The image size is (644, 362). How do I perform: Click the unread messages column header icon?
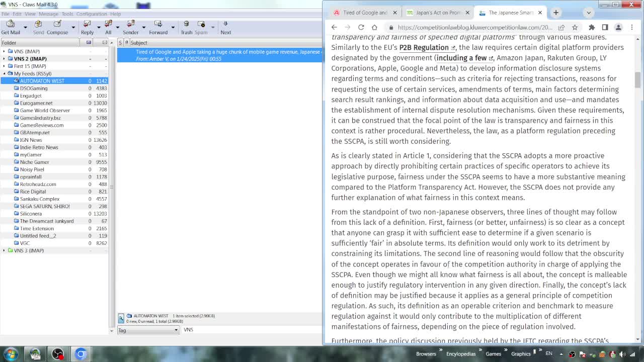pos(105,43)
